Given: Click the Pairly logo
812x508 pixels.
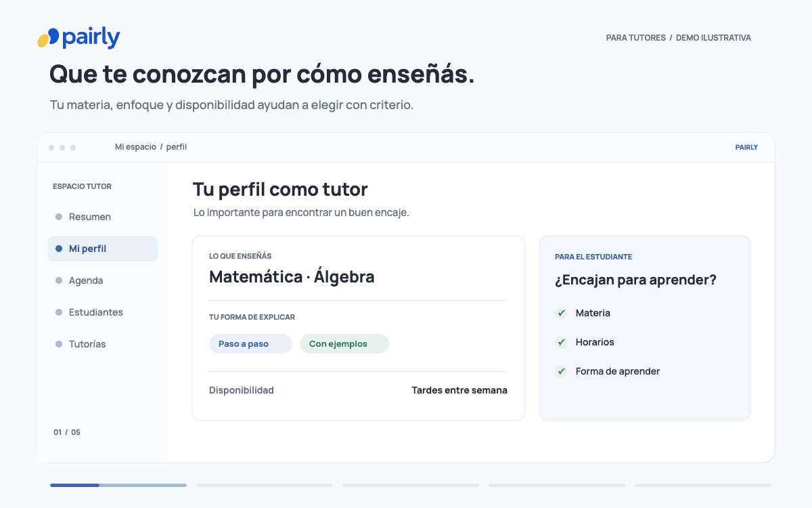Looking at the screenshot, I should 78,38.
